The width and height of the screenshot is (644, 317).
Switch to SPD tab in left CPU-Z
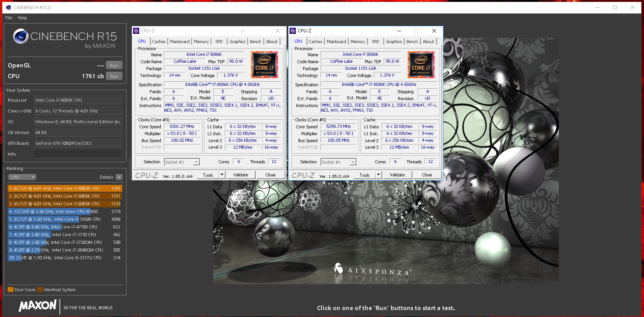point(219,42)
